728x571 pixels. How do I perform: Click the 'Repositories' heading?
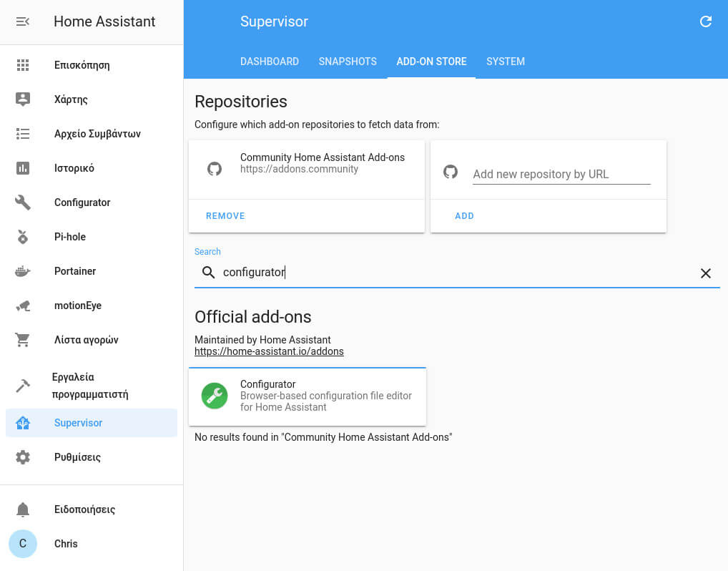tap(240, 102)
